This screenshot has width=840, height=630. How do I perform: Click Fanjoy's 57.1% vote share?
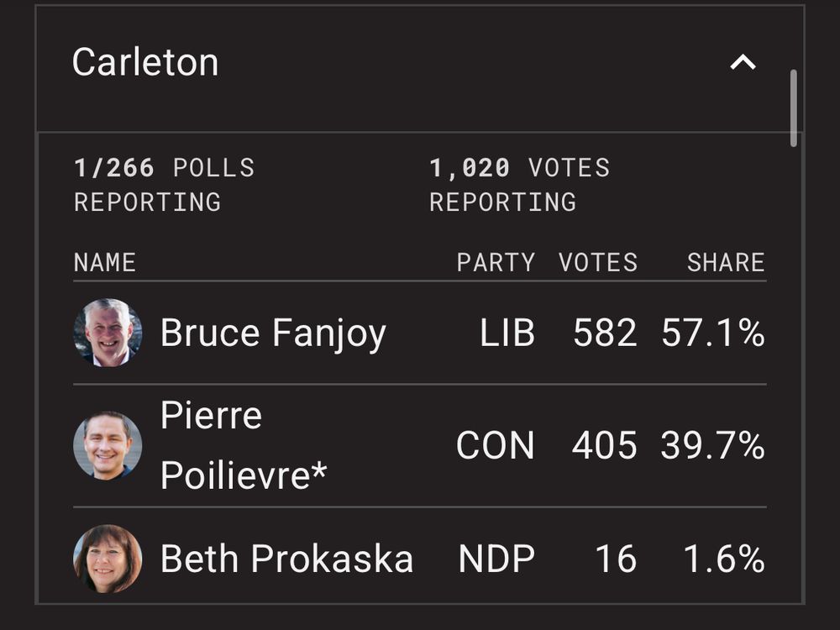point(713,333)
